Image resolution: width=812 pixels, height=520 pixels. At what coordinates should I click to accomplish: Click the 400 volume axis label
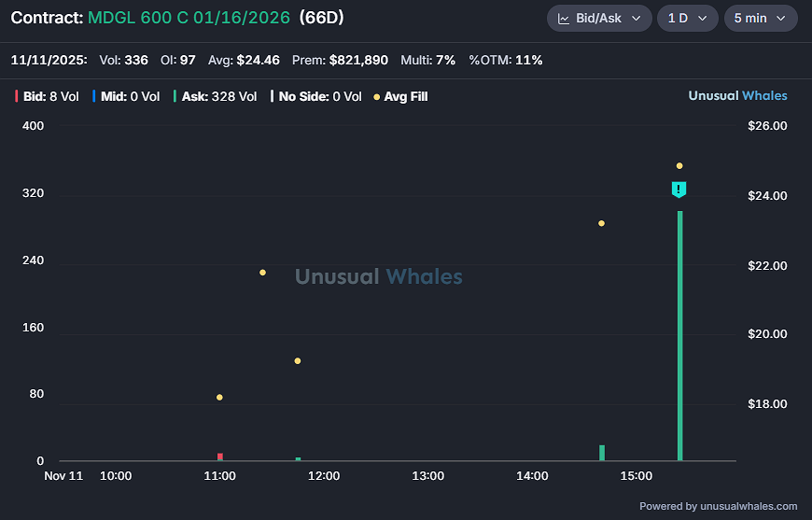click(34, 126)
